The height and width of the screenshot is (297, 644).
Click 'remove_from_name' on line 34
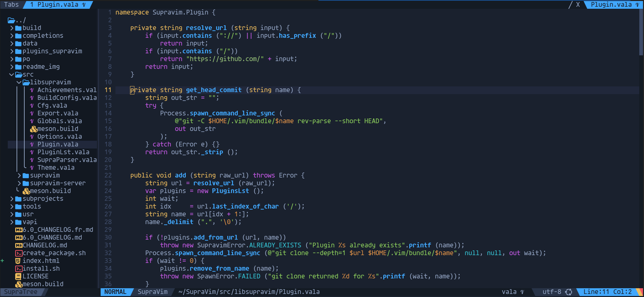click(220, 269)
